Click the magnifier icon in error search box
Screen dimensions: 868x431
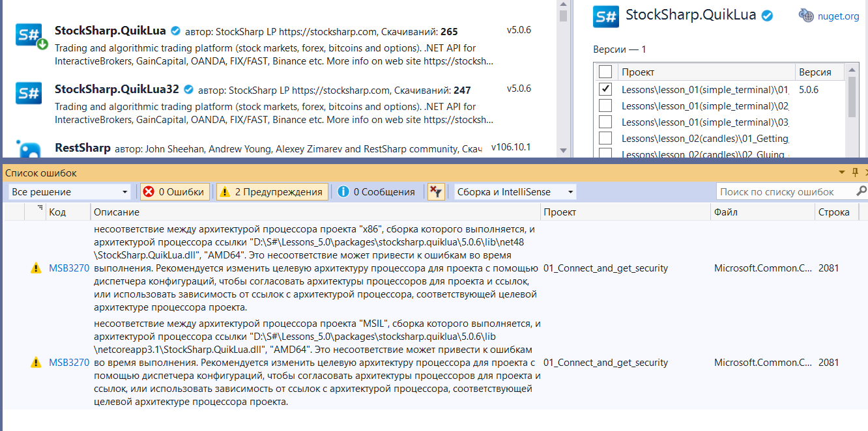point(861,191)
